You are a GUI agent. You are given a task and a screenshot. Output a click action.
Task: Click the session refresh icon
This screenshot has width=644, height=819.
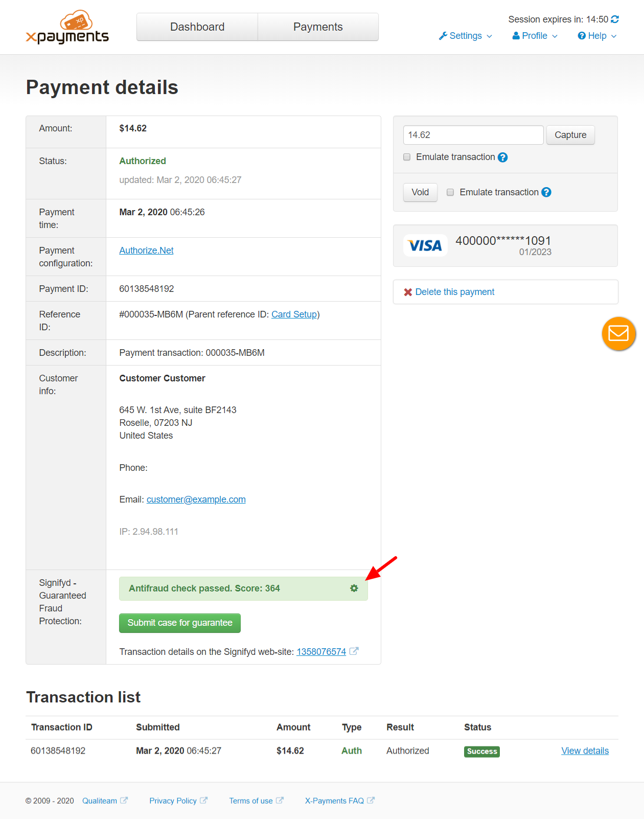(x=615, y=19)
